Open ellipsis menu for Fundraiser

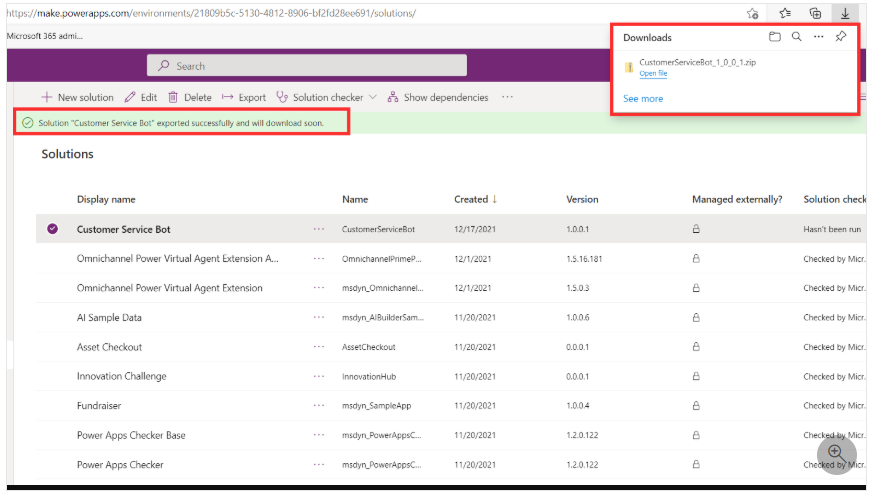pos(318,406)
